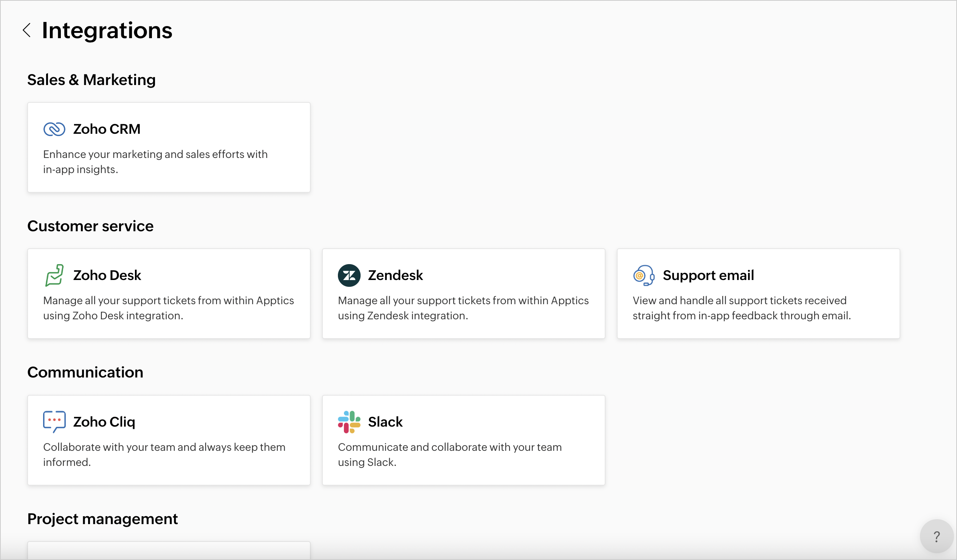Image resolution: width=957 pixels, height=560 pixels.
Task: Click the Support email card description
Action: click(740, 308)
